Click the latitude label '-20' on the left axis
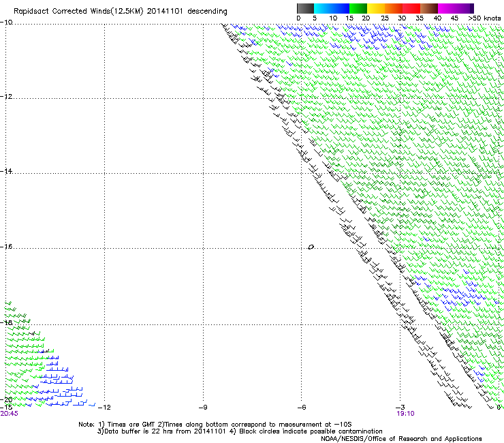Viewport: 504px width, 443px height. click(x=6, y=399)
